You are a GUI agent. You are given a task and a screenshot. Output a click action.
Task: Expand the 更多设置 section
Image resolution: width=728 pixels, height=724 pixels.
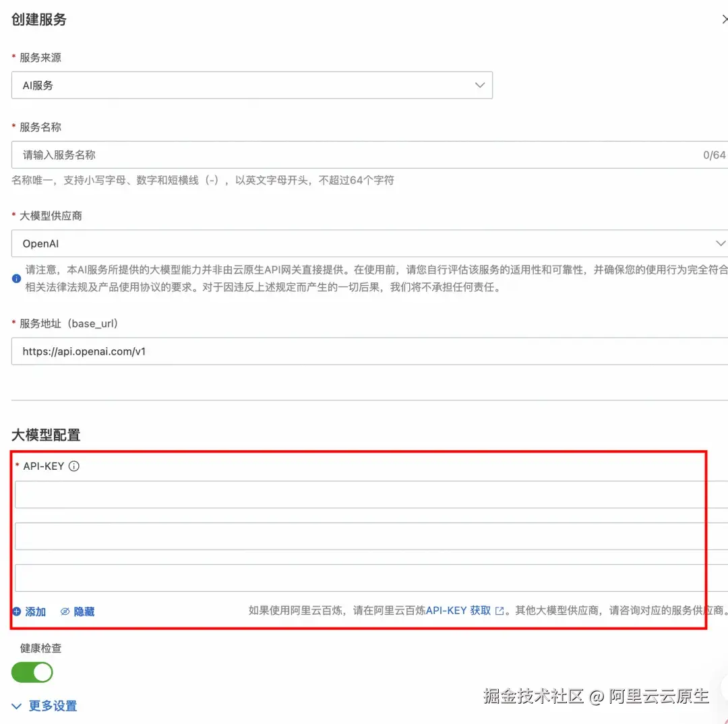[x=52, y=706]
